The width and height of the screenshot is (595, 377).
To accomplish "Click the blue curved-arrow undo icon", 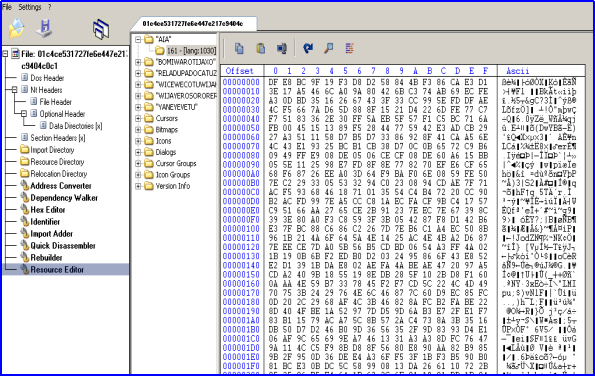I will click(x=308, y=49).
